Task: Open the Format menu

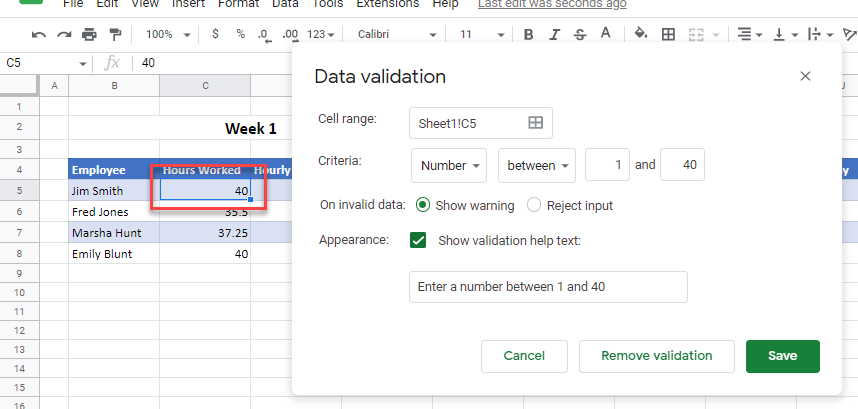Action: coord(238,4)
